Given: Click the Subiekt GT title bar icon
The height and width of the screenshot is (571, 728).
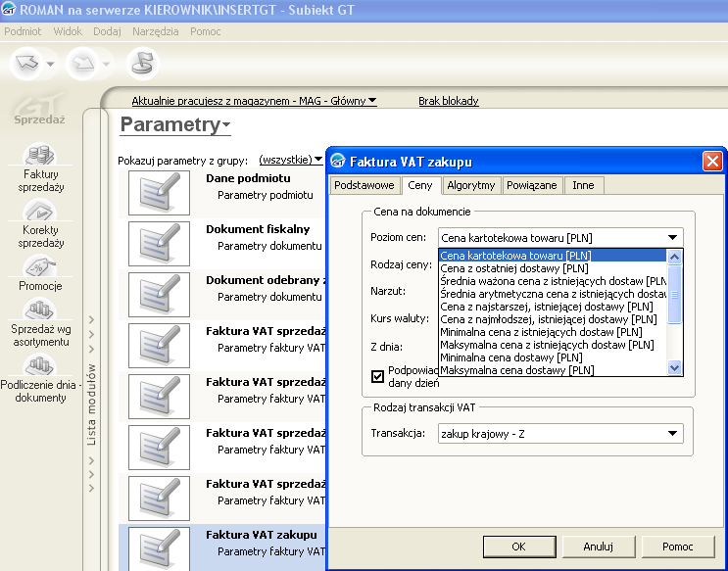Looking at the screenshot, I should coord(9,9).
